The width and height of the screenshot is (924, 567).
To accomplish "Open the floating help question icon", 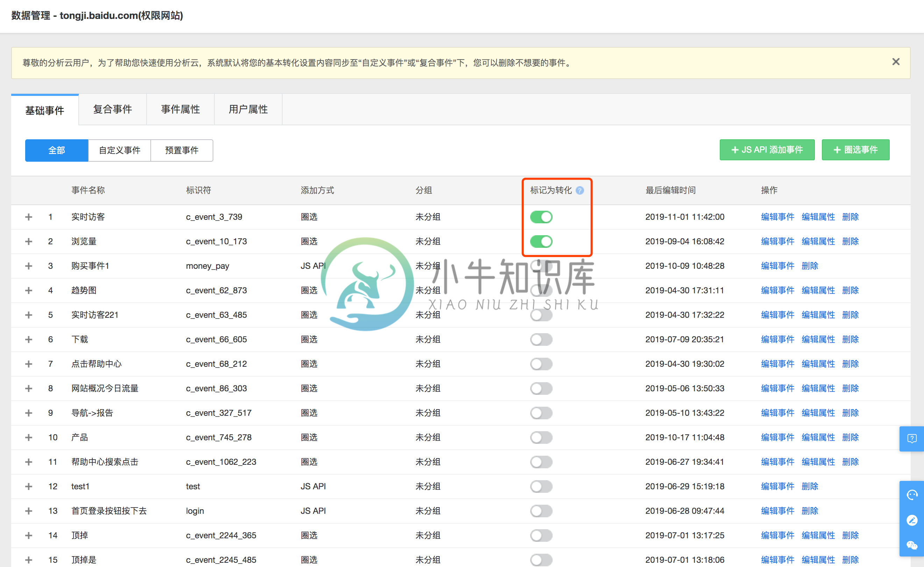I will coord(912,438).
